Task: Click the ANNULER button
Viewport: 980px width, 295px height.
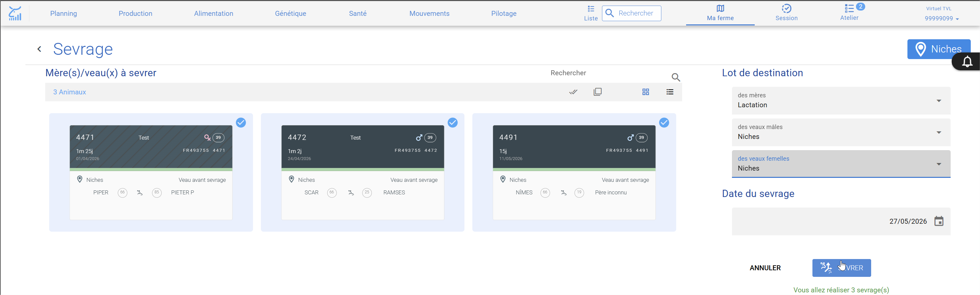Action: [x=765, y=268]
